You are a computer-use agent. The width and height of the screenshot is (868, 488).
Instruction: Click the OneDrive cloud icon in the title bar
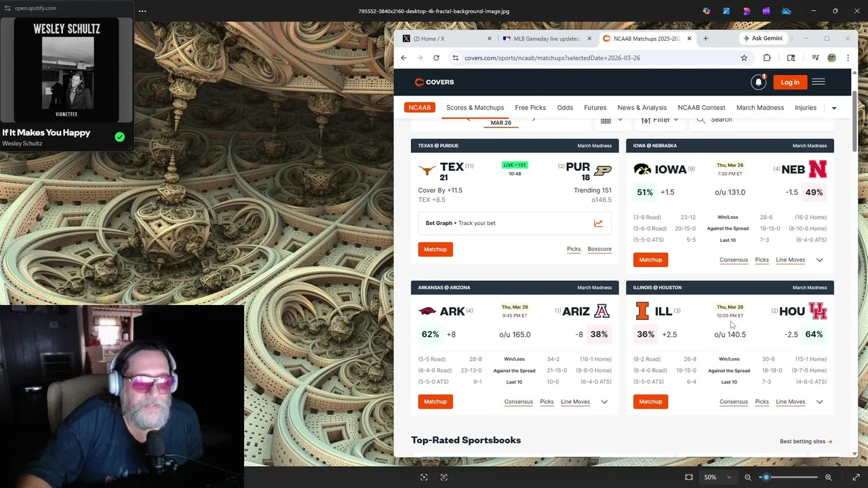click(787, 11)
